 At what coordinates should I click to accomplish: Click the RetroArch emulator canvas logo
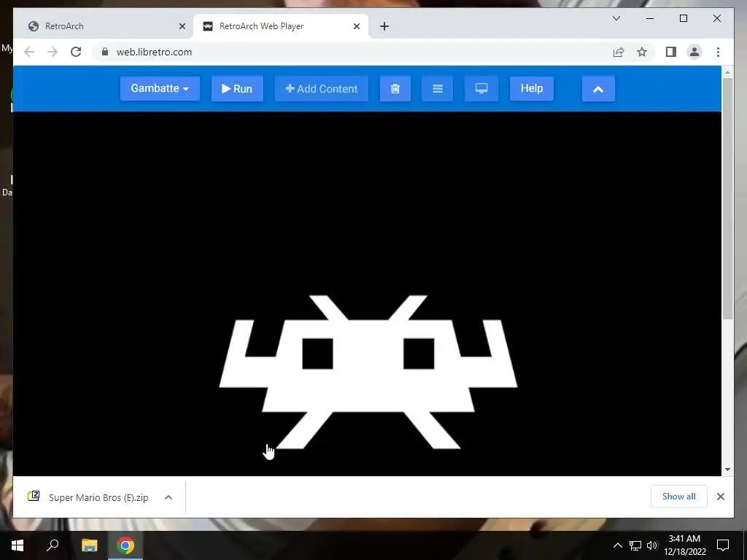(368, 372)
